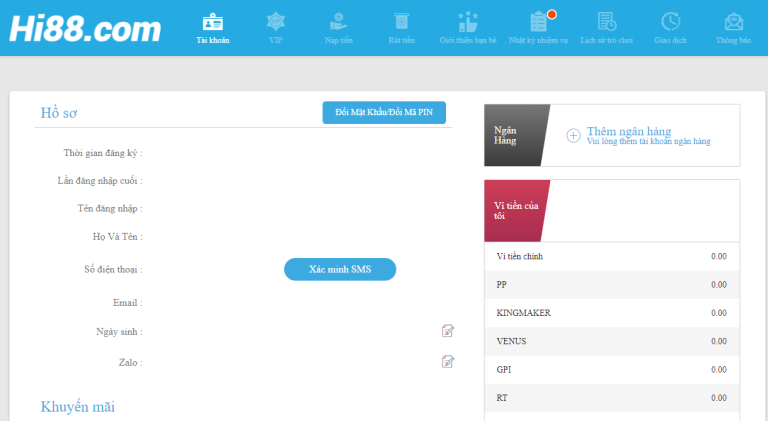Click the 0.00 balance for Ví tiền chính
Viewport: 768px width, 421px height.
[719, 257]
